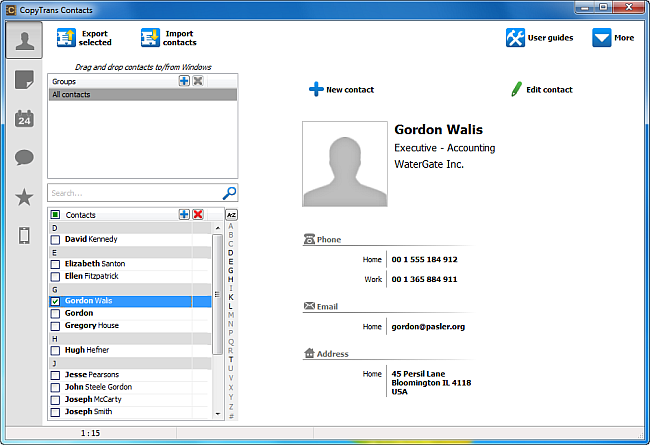
Task: Open the Calendar sidebar section
Action: coord(24,119)
